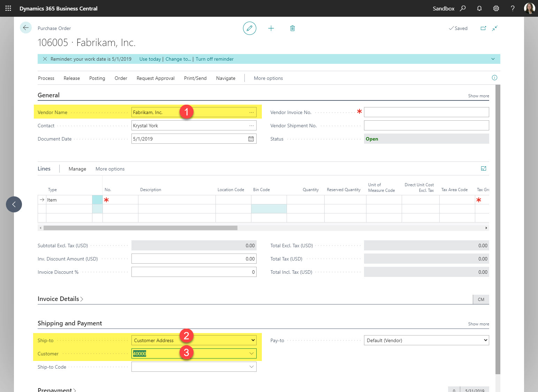Viewport: 538px width, 392px height.
Task: Open search with the magnifier icon
Action: coord(463,8)
